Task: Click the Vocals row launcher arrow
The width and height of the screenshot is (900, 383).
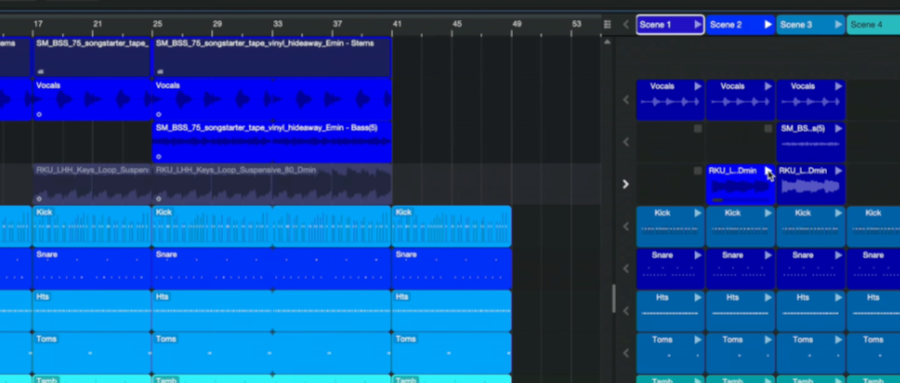Action: (626, 100)
